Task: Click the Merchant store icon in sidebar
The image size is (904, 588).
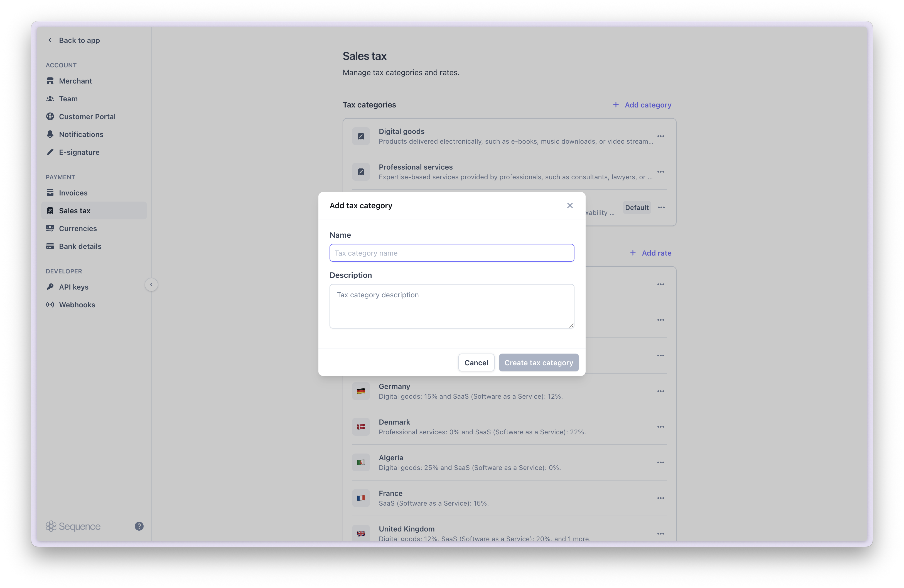Action: click(50, 81)
